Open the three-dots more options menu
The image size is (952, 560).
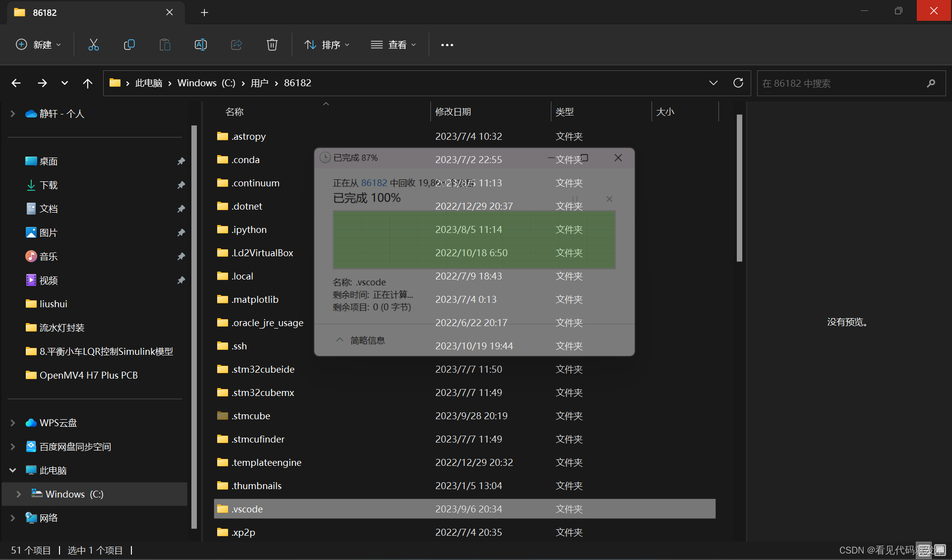[447, 45]
